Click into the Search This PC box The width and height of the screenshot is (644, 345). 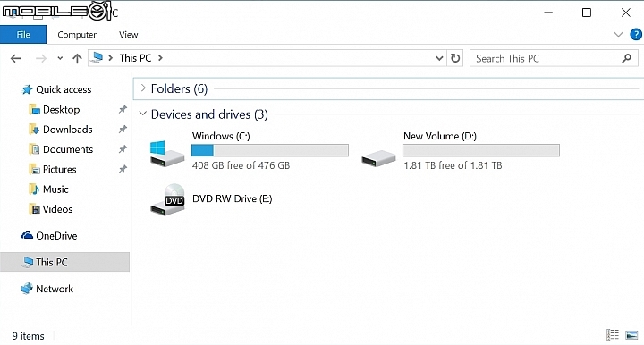pos(554,58)
